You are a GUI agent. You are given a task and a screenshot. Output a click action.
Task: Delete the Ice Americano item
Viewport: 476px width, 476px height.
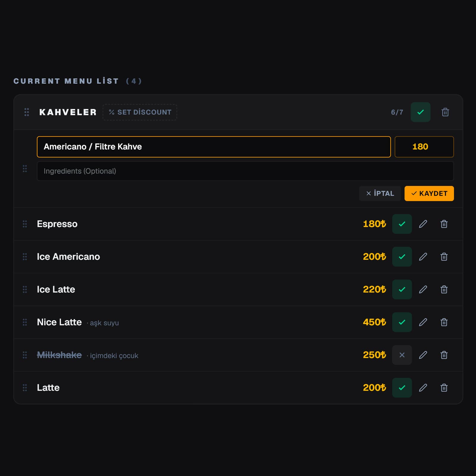point(444,257)
